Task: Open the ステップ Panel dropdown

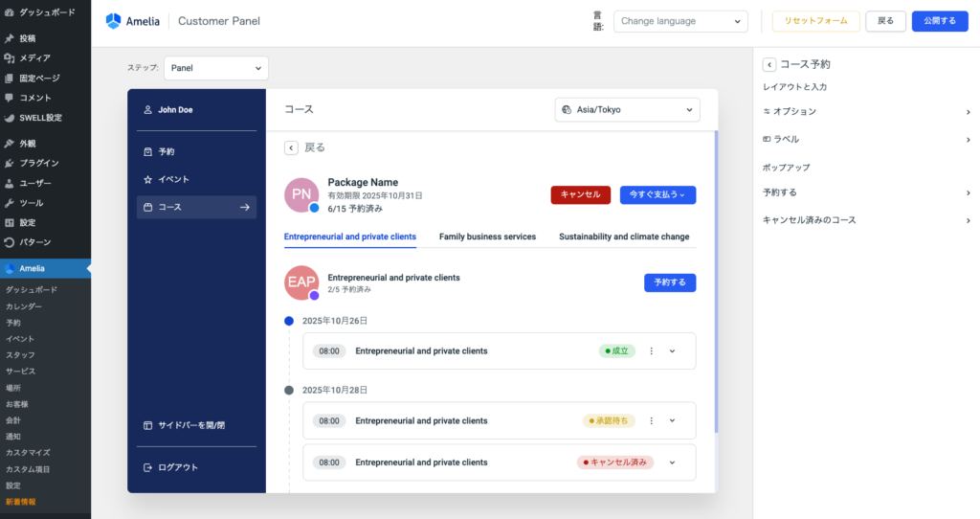Action: [x=215, y=68]
